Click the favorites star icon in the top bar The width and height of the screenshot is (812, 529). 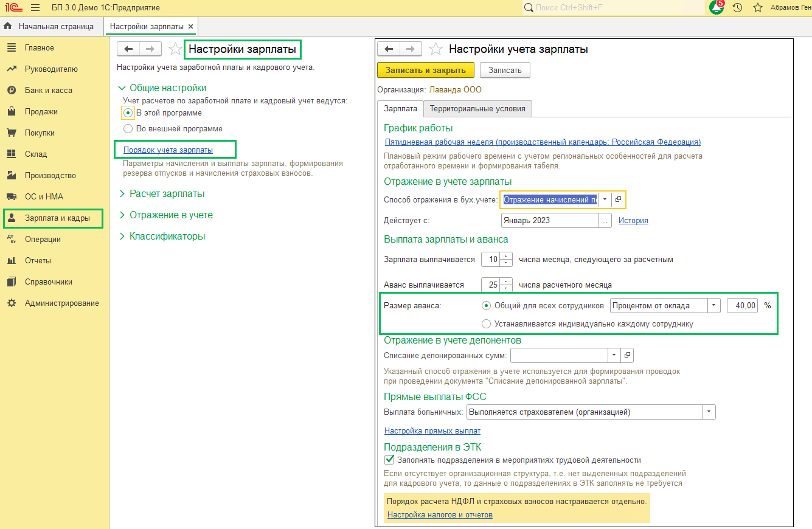758,8
